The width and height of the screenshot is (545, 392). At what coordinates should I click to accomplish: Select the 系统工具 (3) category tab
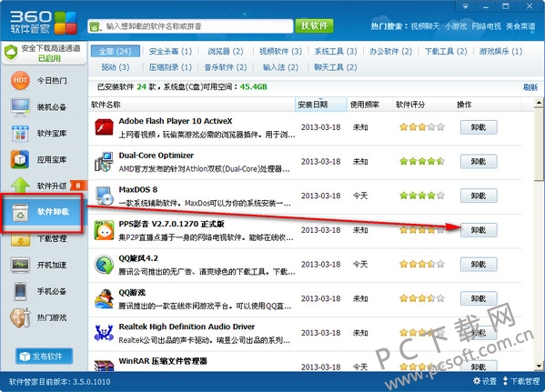[336, 52]
